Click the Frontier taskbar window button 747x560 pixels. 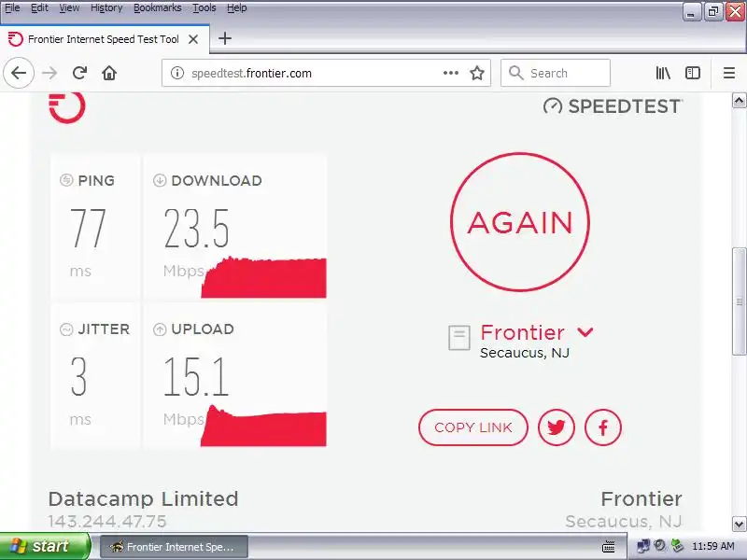pos(174,547)
